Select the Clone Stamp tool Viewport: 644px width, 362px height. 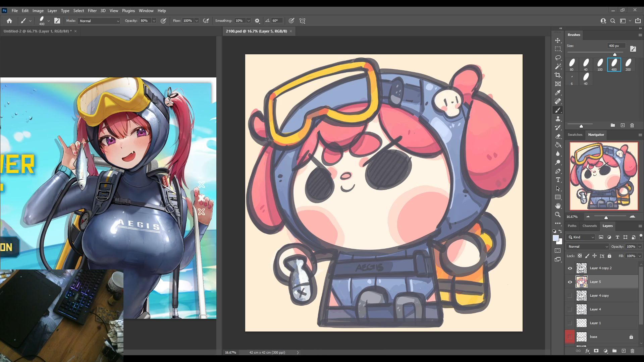[558, 119]
